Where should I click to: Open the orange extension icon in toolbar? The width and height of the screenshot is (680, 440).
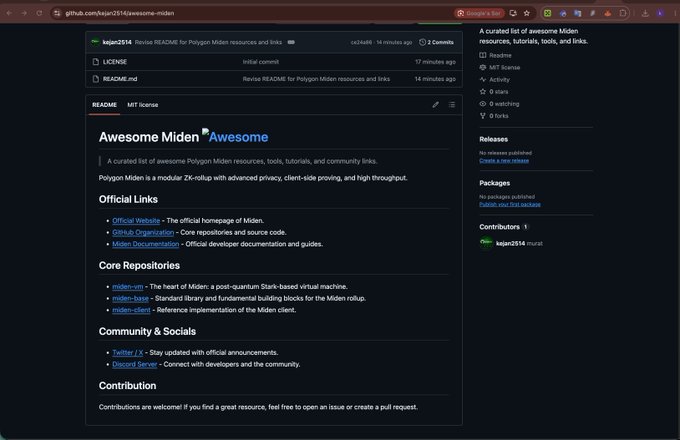[608, 13]
